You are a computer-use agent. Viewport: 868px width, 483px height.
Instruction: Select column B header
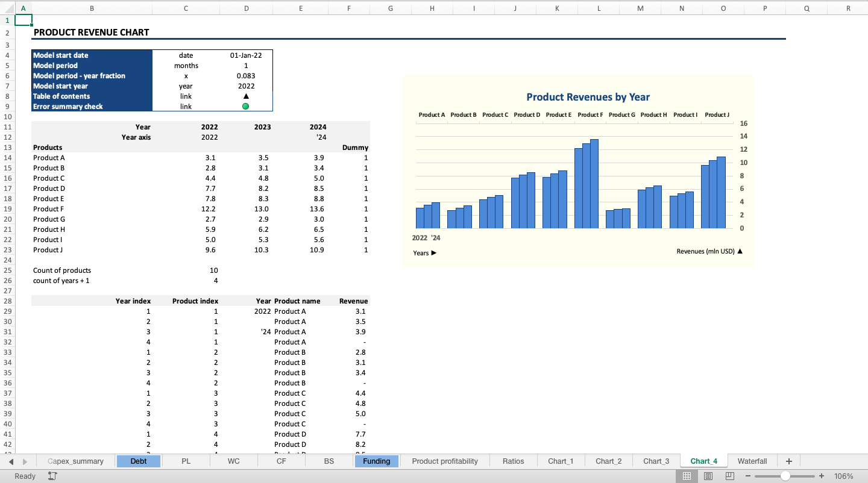point(92,8)
